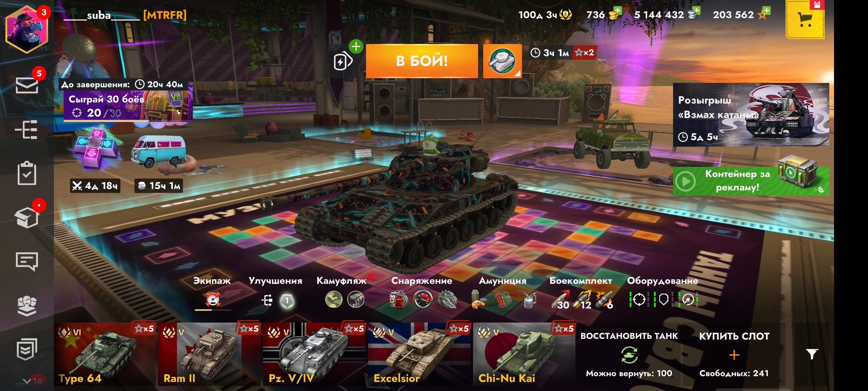This screenshot has height=391, width=868.
Task: Open the Камуфляж section
Action: tap(341, 281)
